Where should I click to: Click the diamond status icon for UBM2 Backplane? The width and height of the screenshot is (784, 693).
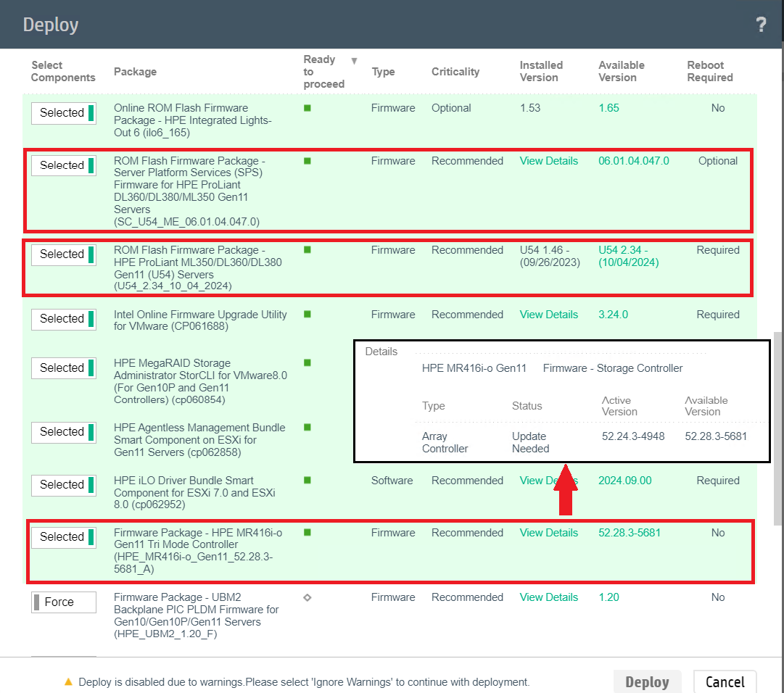pyautogui.click(x=308, y=597)
